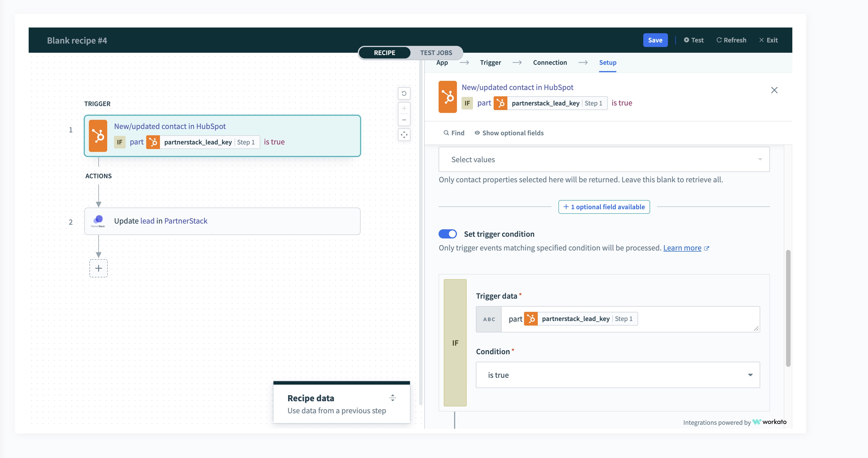Click partnerstack_lead_key pill in setup header
The width and height of the screenshot is (868, 458).
point(550,103)
